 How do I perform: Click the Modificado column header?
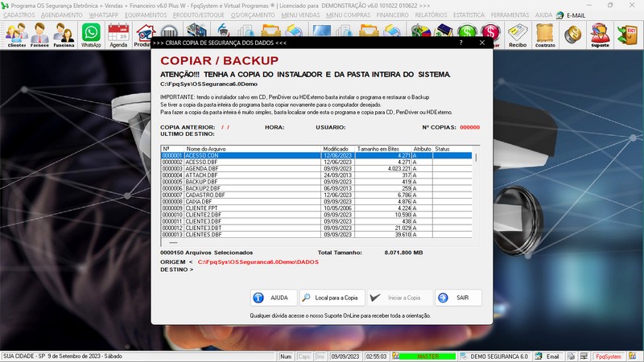[337, 149]
